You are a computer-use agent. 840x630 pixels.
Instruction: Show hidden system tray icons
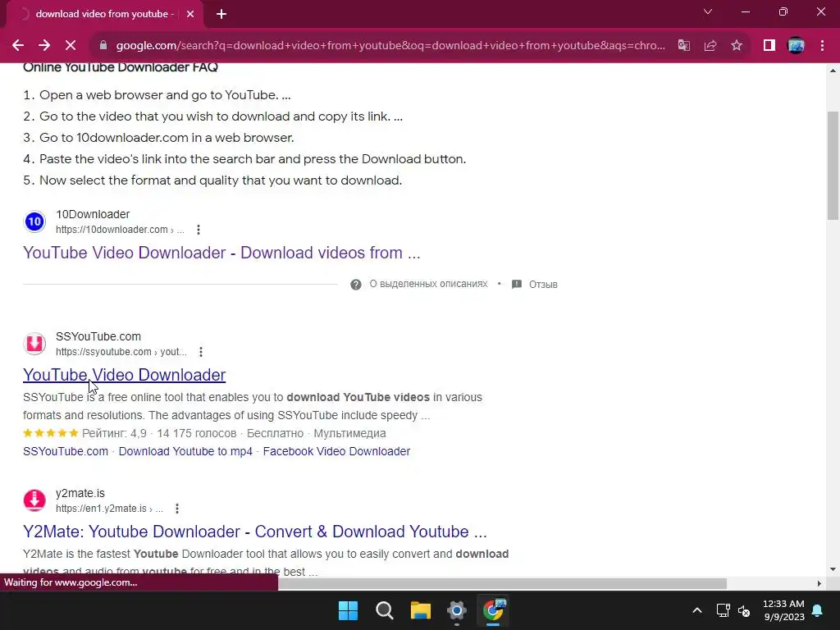[697, 610]
